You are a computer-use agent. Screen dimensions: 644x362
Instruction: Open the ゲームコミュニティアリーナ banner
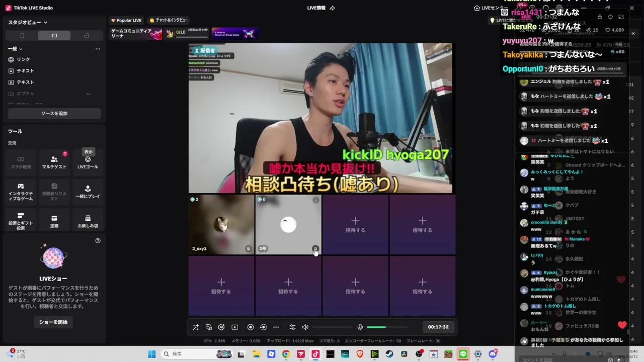(136, 34)
